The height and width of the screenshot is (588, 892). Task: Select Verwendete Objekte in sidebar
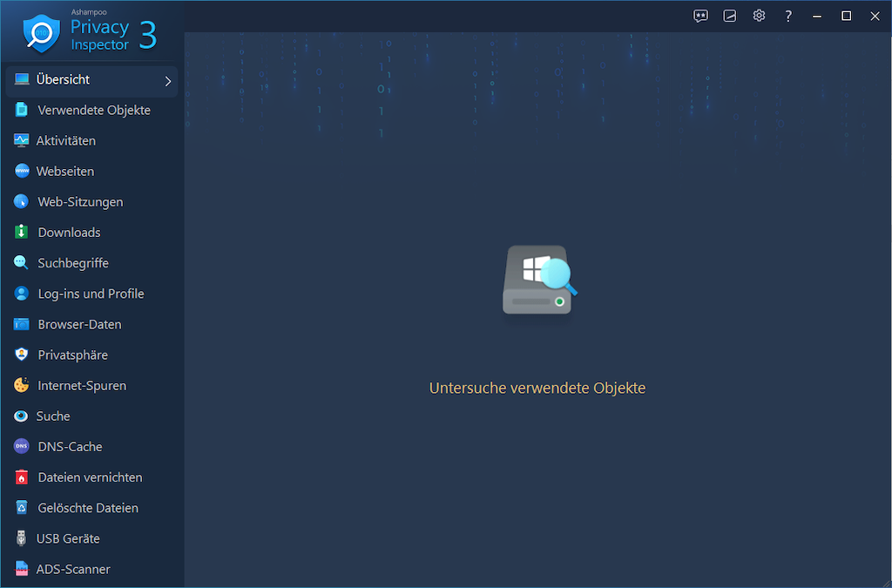click(93, 111)
